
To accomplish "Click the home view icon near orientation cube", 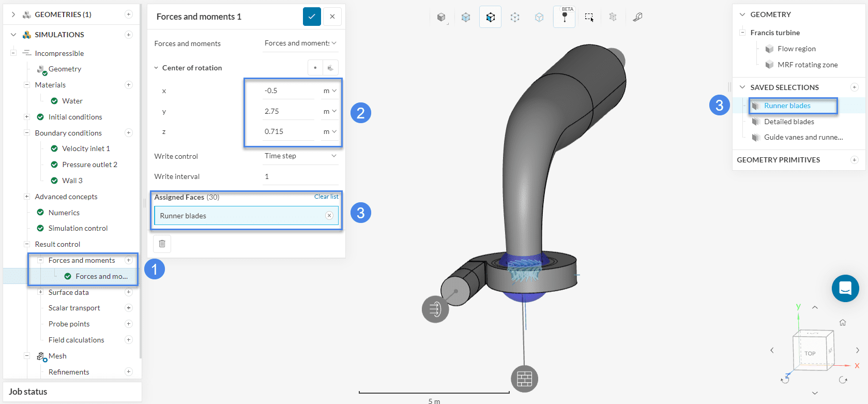I will click(843, 322).
